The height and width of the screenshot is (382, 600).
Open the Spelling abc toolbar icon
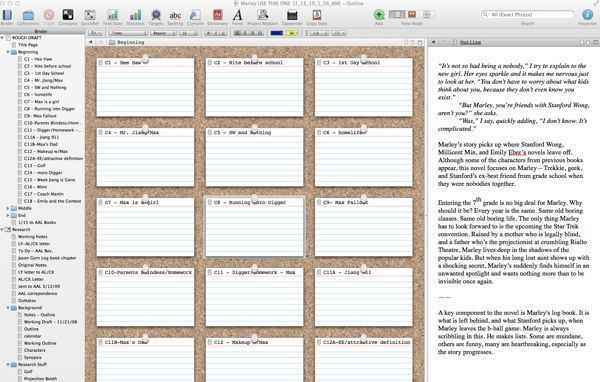(x=175, y=15)
